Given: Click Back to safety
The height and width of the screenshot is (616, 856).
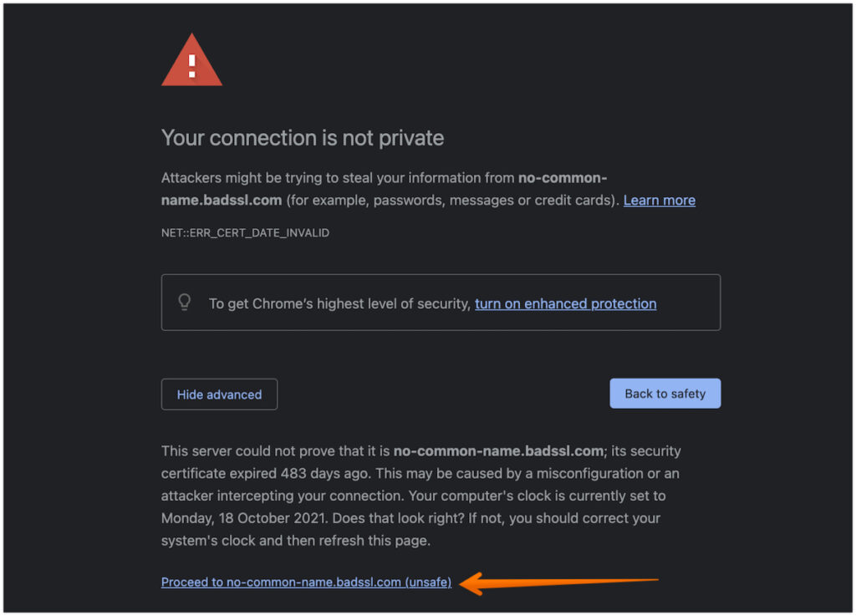Looking at the screenshot, I should point(665,393).
